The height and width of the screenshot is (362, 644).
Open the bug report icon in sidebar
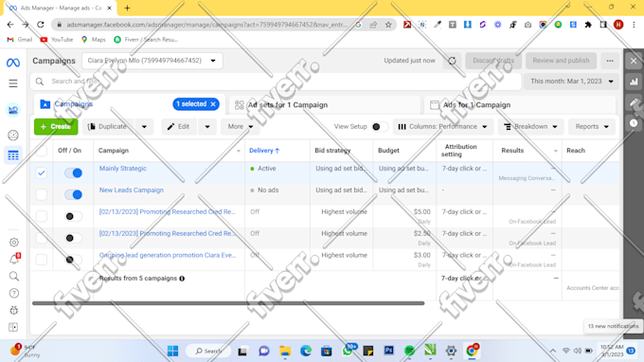coord(14,310)
